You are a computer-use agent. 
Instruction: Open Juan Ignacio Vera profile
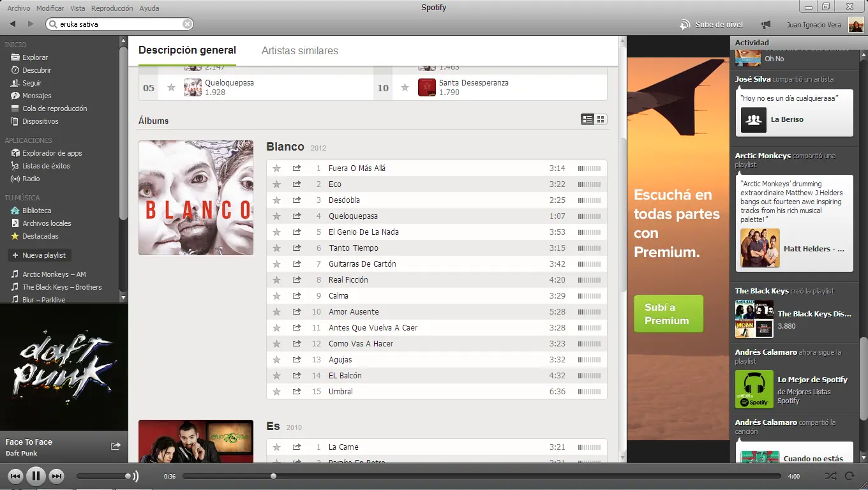coord(814,25)
